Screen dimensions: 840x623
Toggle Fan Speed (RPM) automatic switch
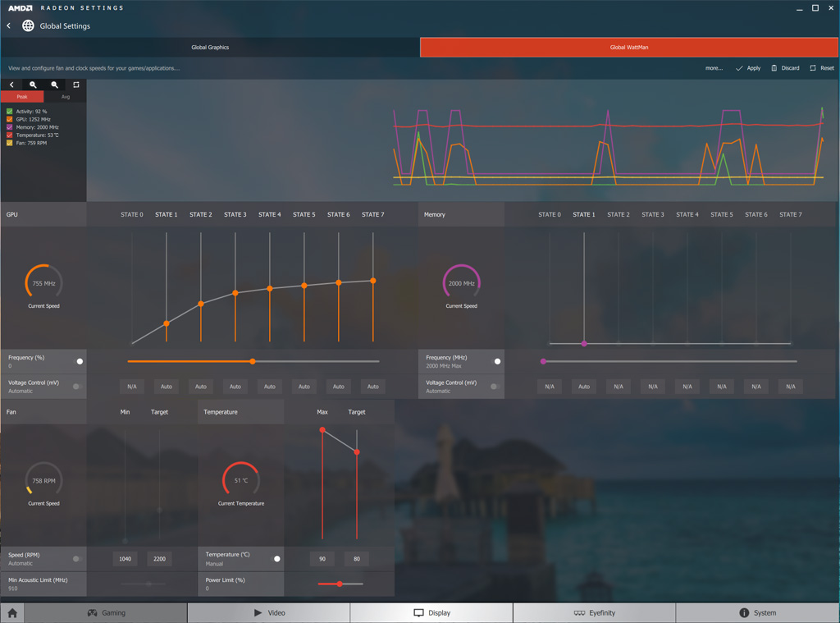[x=77, y=559]
